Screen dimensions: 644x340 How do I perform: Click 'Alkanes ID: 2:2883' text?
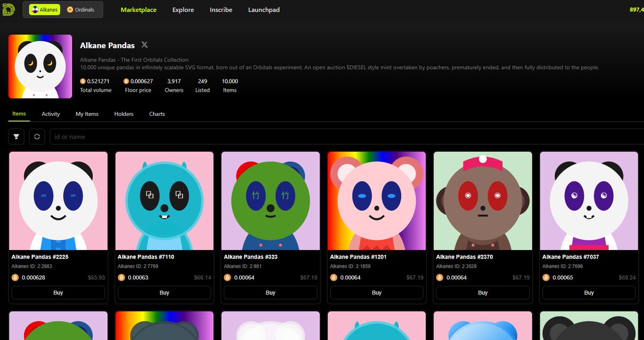click(x=32, y=267)
